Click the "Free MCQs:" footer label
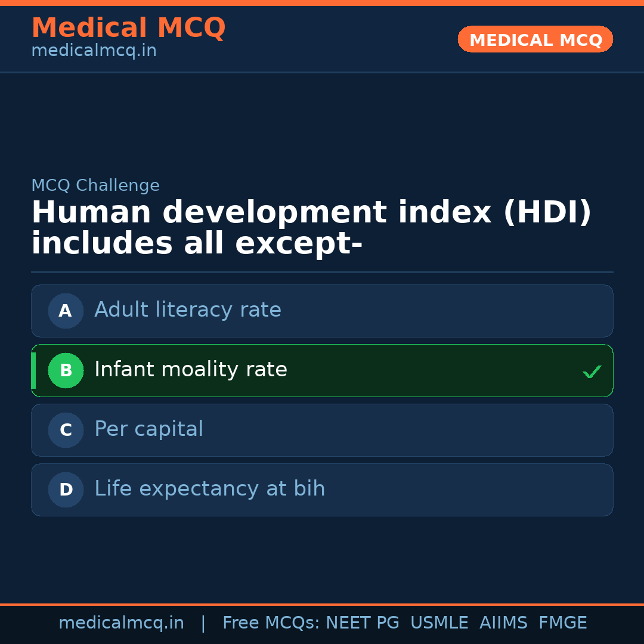 coord(271,623)
